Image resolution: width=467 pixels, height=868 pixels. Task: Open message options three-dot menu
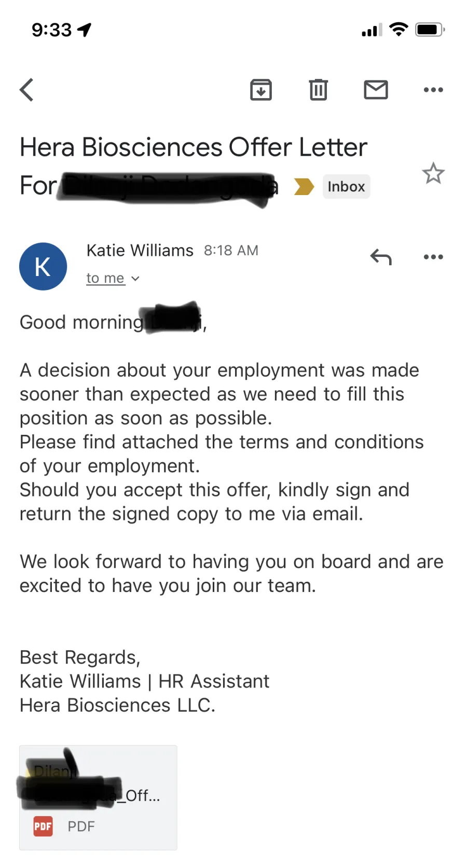[x=433, y=257]
